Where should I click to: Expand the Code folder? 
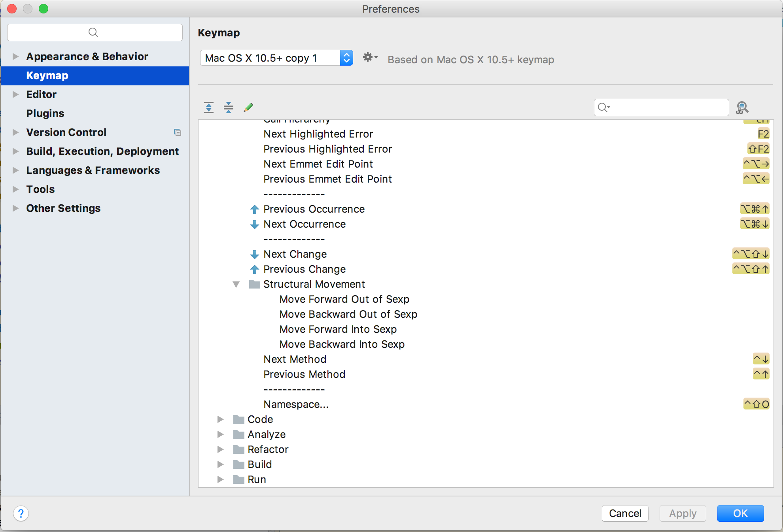220,419
